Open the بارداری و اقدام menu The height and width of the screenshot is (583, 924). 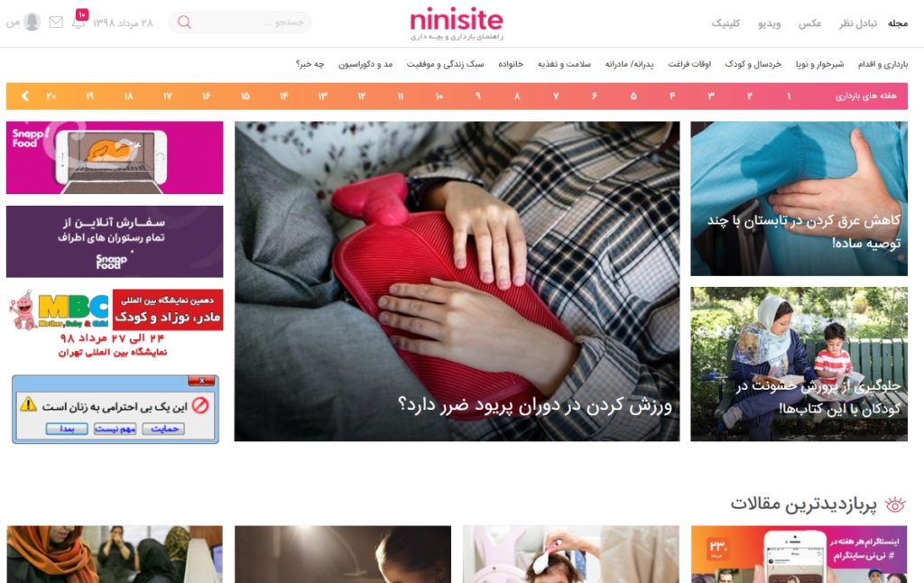tap(882, 64)
